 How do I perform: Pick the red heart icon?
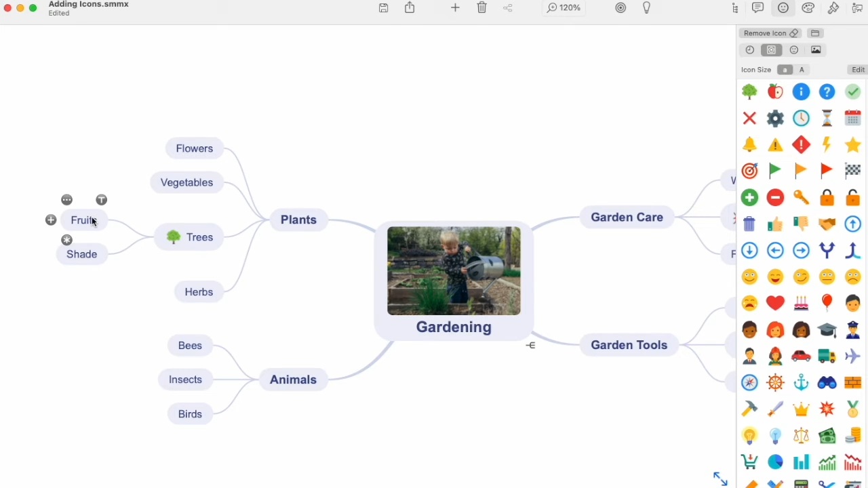click(775, 303)
